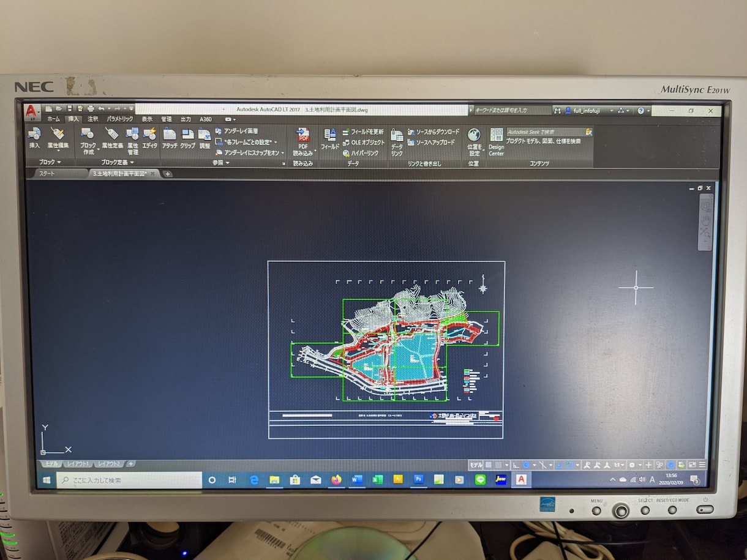Screen dimensions: 747x560
Task: Open the 表示 ribbon tab
Action: pyautogui.click(x=147, y=119)
